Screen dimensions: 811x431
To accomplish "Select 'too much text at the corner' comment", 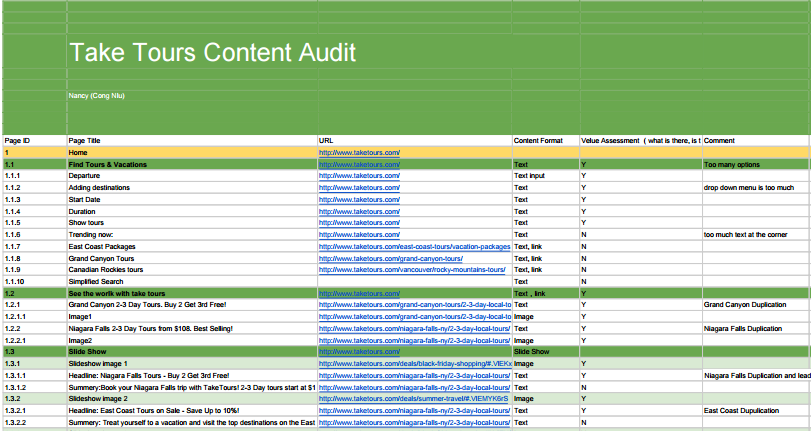I will click(756, 235).
